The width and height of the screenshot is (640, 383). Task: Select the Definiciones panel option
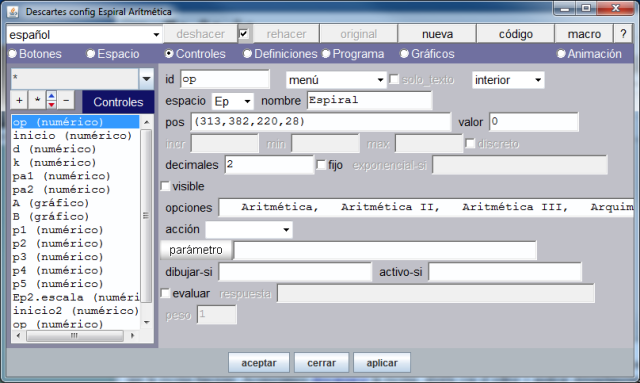coord(280,54)
